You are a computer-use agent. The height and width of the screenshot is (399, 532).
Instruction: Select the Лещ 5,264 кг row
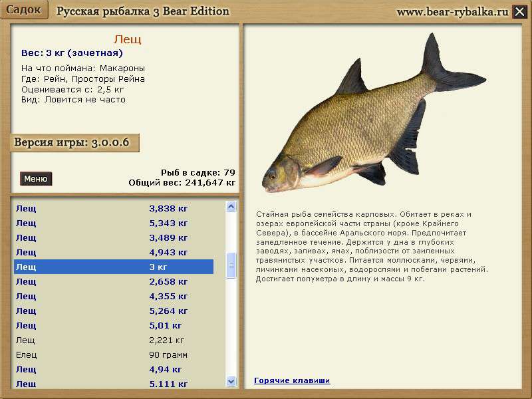(113, 311)
